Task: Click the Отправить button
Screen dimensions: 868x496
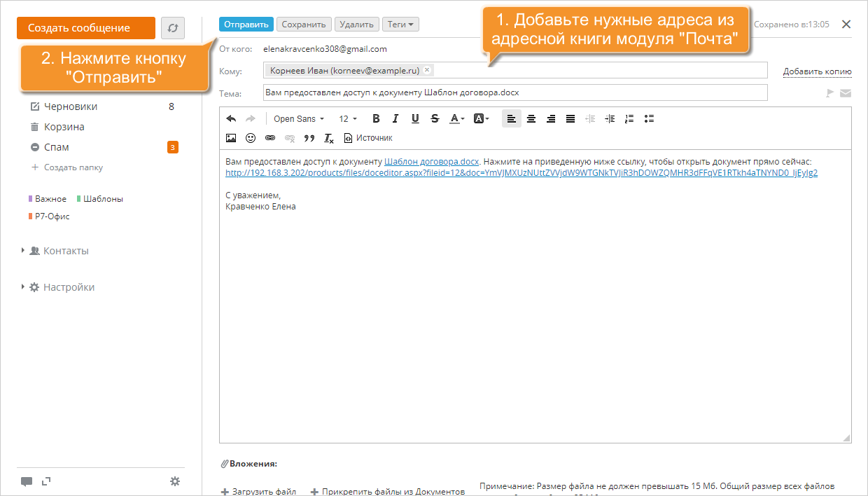Action: click(246, 25)
